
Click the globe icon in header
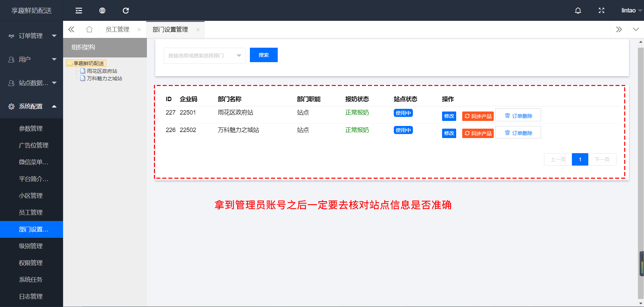point(102,11)
